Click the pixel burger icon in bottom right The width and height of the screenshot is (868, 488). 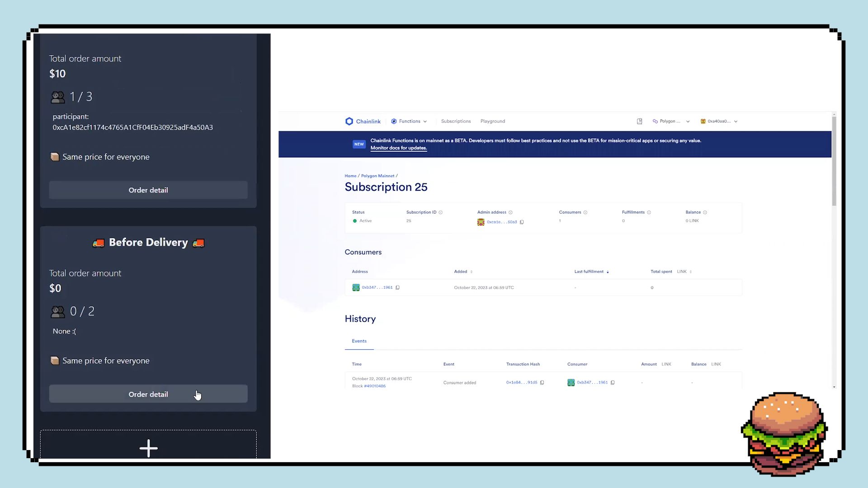tap(786, 434)
